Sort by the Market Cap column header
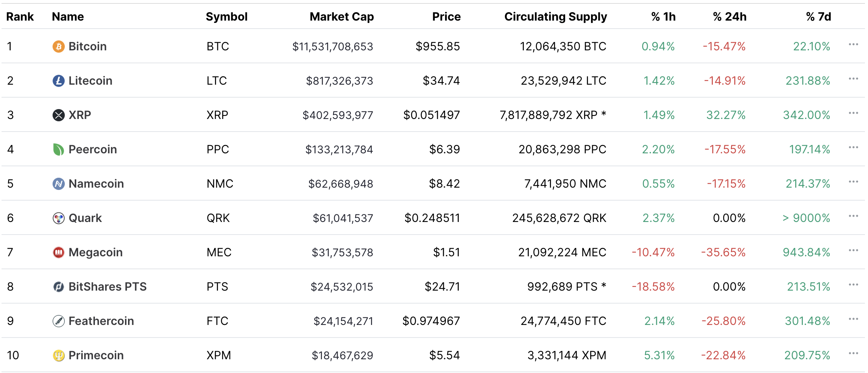The image size is (868, 373). coord(342,17)
